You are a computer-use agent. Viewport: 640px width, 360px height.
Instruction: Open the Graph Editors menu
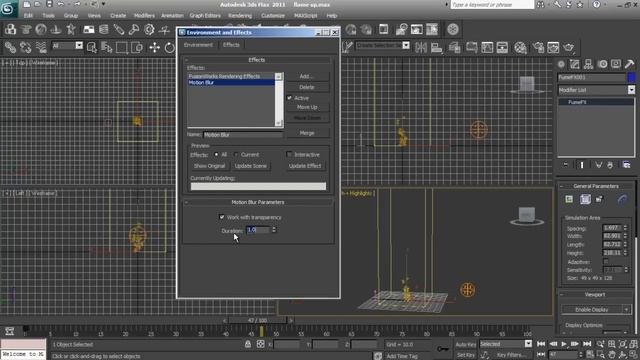205,16
